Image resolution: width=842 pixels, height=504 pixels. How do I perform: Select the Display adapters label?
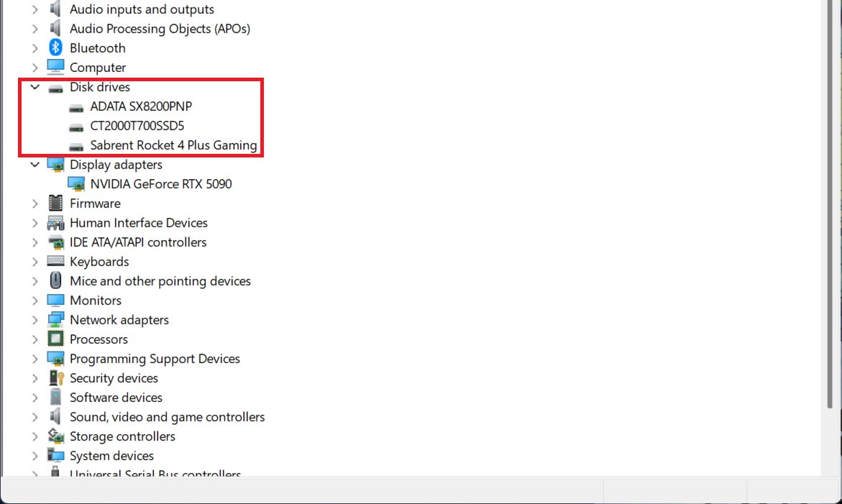click(x=116, y=164)
